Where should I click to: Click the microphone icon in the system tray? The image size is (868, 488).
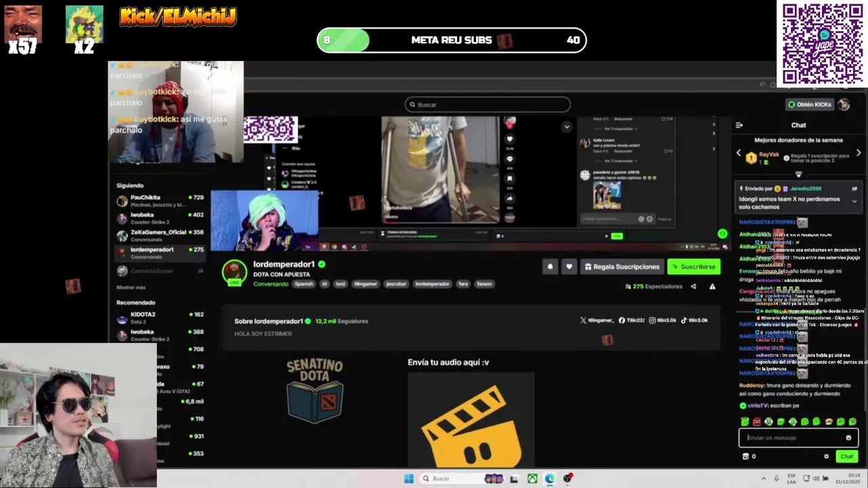tap(776, 479)
